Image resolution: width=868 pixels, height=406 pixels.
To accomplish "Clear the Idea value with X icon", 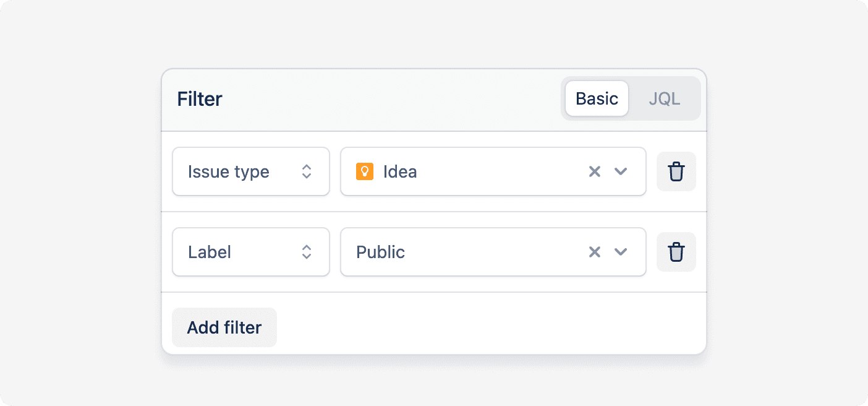I will click(x=595, y=171).
